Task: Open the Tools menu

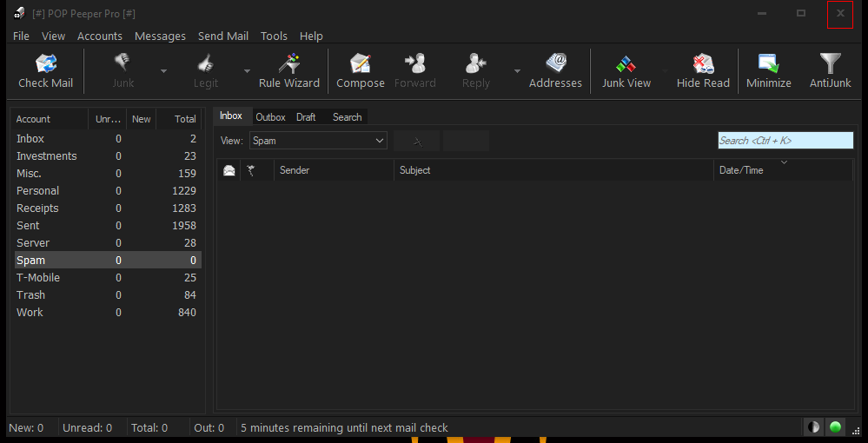Action: [x=274, y=36]
